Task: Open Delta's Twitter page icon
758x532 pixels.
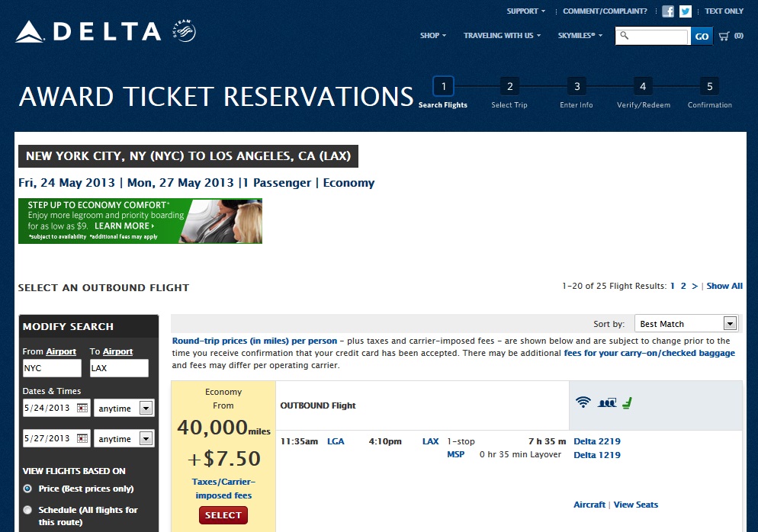Action: tap(686, 11)
